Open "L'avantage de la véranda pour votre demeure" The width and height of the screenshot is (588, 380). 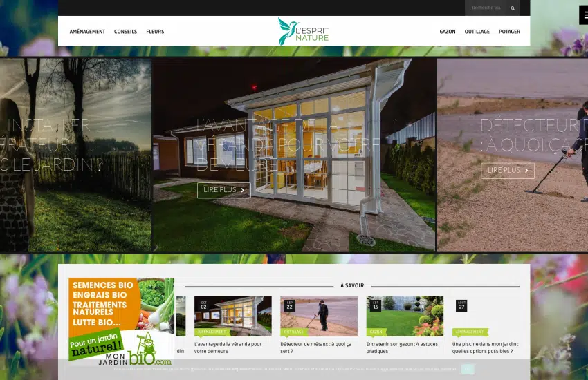coord(228,348)
